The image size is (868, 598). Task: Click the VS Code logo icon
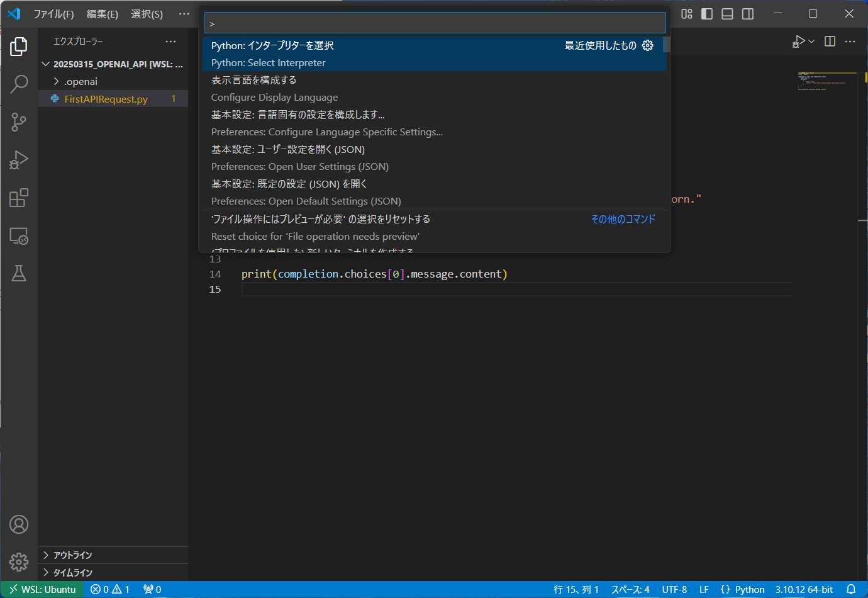click(x=14, y=14)
